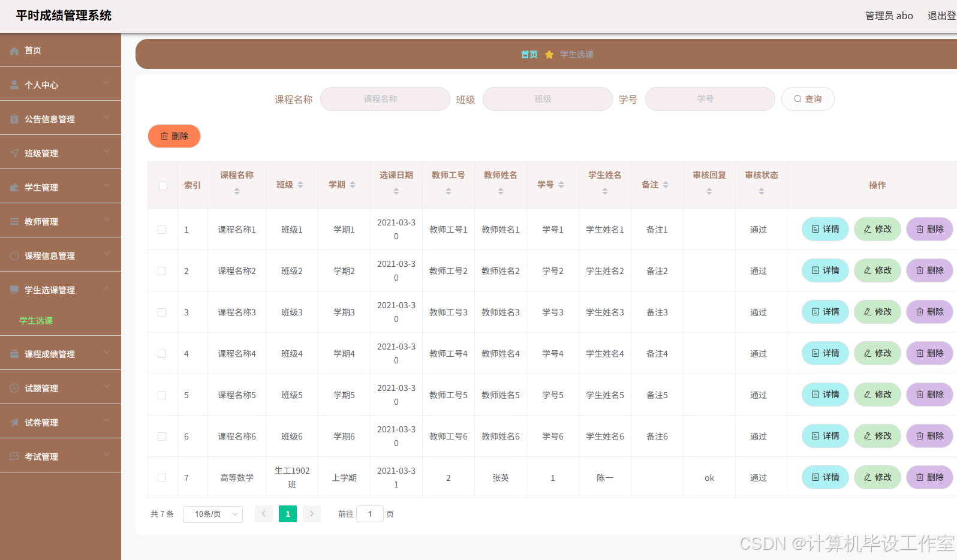Click the 试题管理 clock icon
The image size is (957, 560).
point(14,389)
